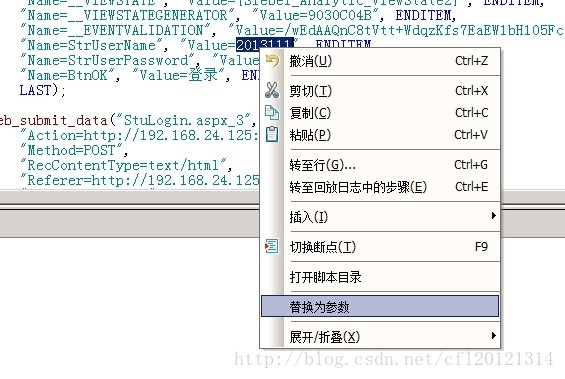This screenshot has height=379, width=565.
Task: Choose 复制(C) menu entry
Action: coord(380,113)
